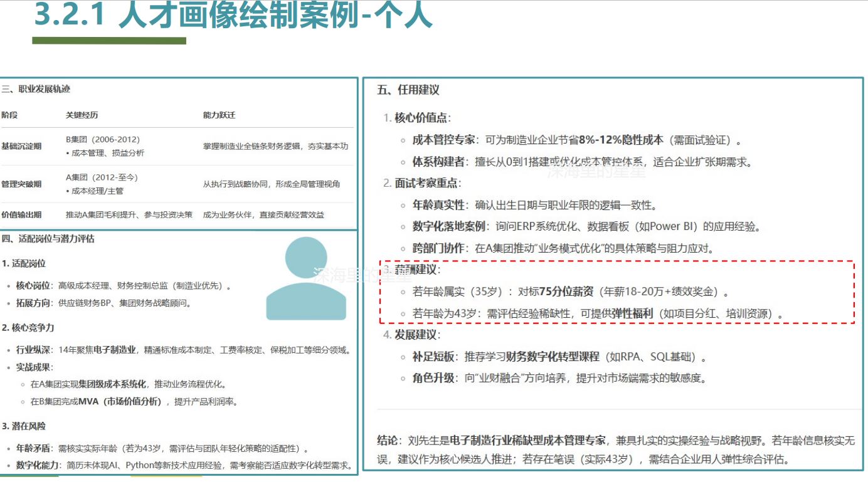Click the line starting "若年龄属实（35岁）"
The width and height of the screenshot is (868, 482).
point(571,291)
